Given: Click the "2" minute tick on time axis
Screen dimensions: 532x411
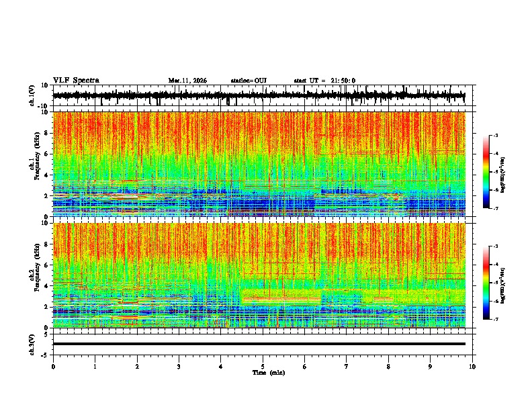Looking at the screenshot, I should [137, 367].
